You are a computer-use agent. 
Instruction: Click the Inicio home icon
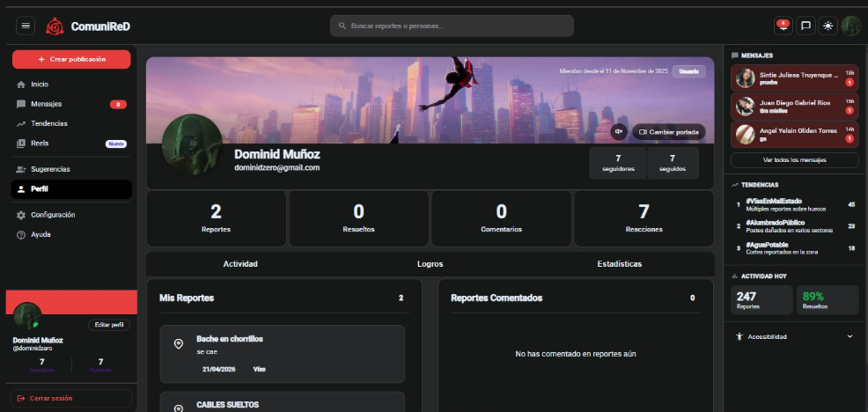(21, 85)
